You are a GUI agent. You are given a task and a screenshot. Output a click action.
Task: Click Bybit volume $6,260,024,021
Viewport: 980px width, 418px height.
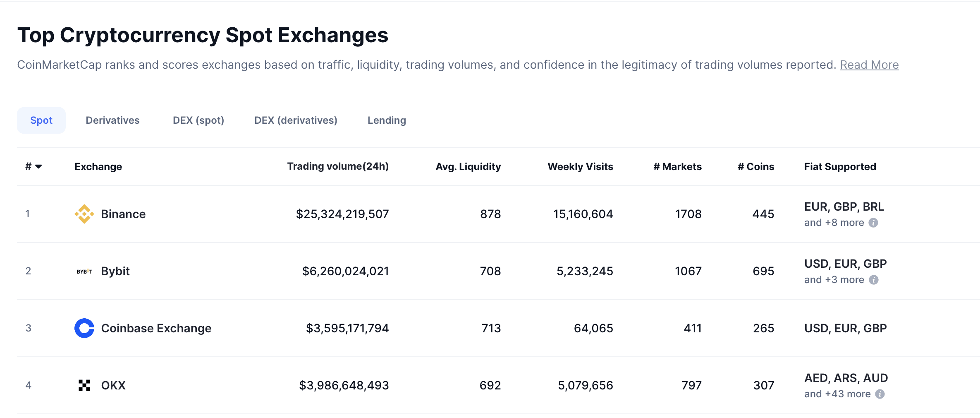tap(346, 271)
